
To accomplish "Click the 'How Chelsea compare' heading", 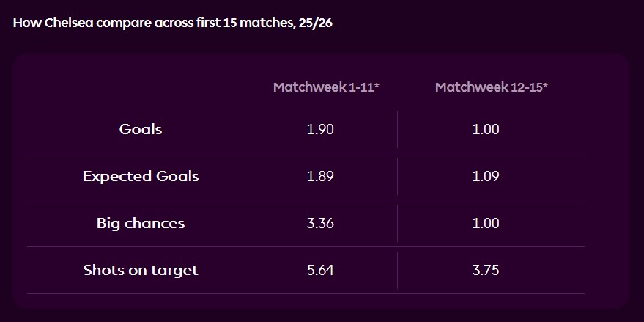I will pyautogui.click(x=173, y=22).
